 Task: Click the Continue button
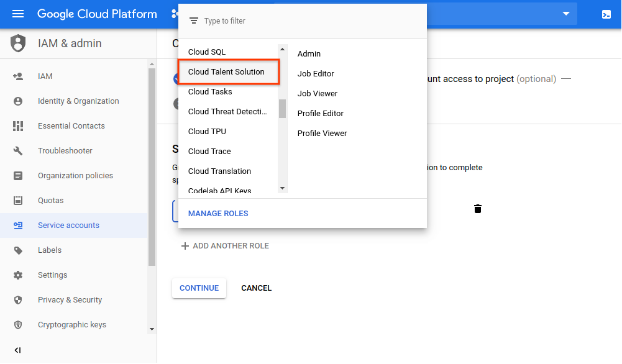tap(199, 288)
